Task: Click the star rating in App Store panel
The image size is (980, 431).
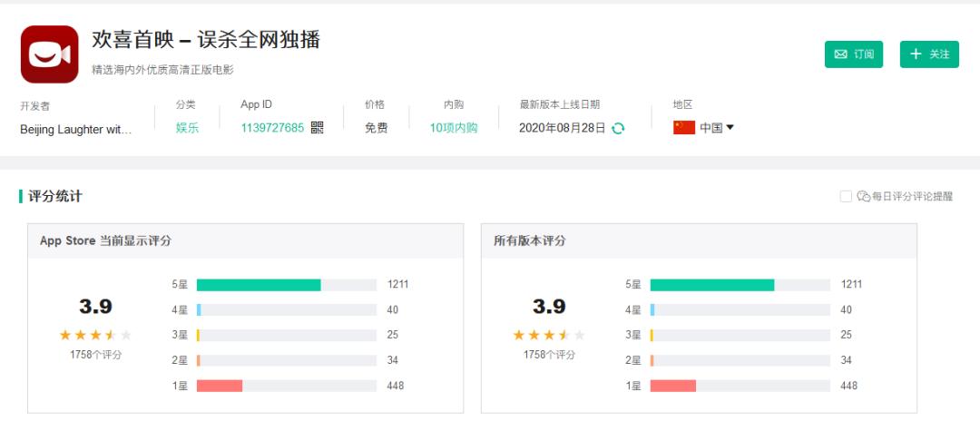Action: 95,335
